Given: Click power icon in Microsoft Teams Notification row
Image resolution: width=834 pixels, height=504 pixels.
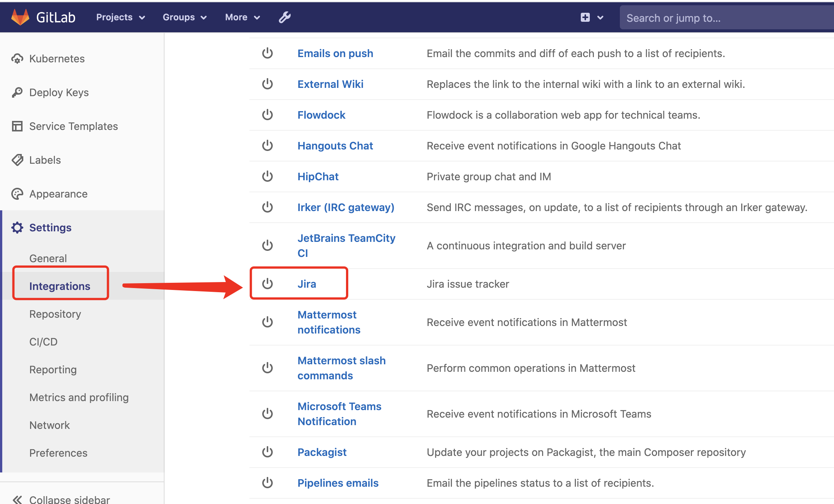Looking at the screenshot, I should click(267, 414).
